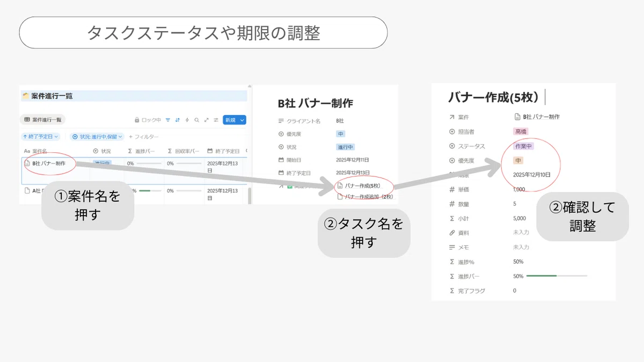Screen dimensions: 644x362
Task: Click the page icon before バナー作成(5枚)
Action: 340,186
